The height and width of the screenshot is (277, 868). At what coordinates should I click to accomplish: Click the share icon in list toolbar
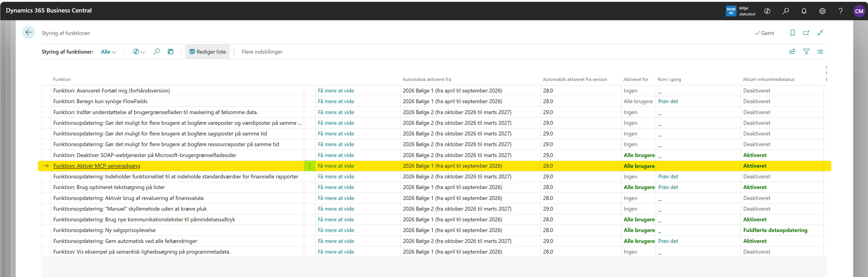tap(792, 52)
